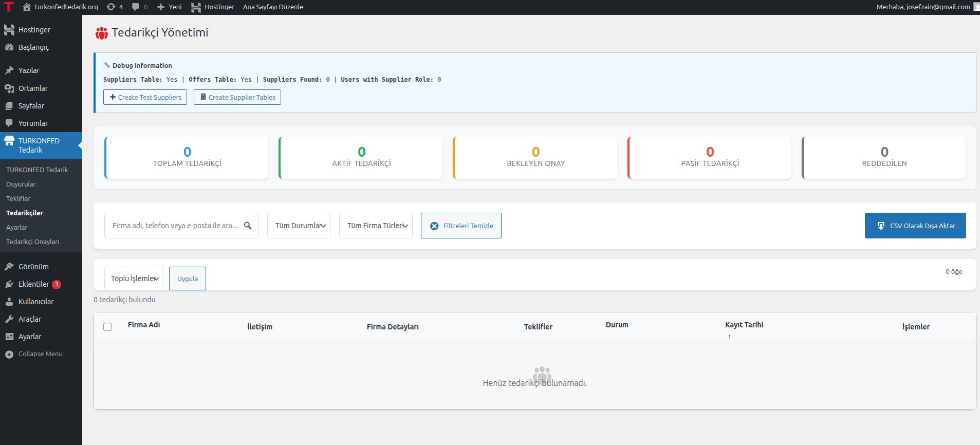Sort by Firma Adı column header
The width and height of the screenshot is (980, 445).
click(x=144, y=325)
